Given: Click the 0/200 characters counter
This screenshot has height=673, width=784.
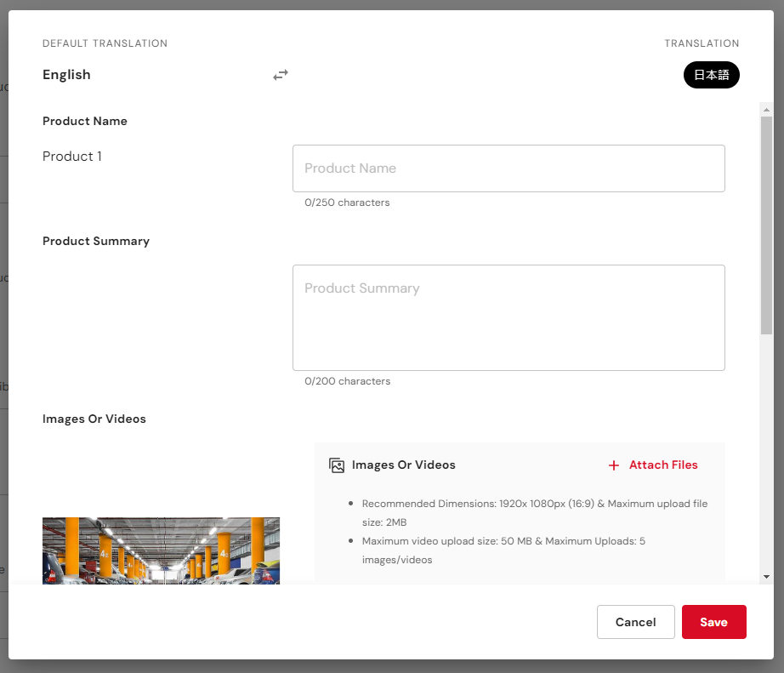Looking at the screenshot, I should pyautogui.click(x=348, y=381).
